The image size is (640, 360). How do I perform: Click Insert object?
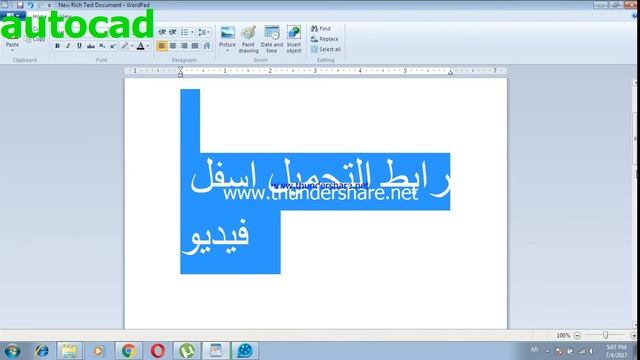coord(294,40)
